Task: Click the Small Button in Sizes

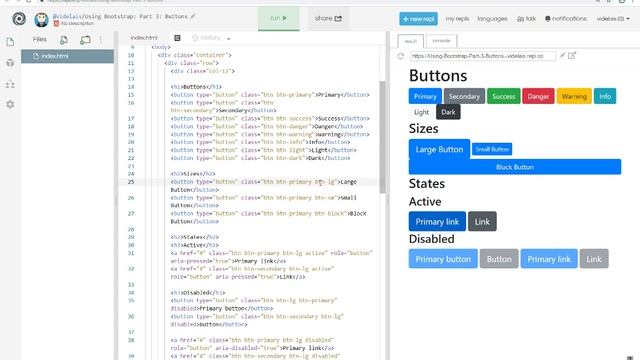Action: 492,149
